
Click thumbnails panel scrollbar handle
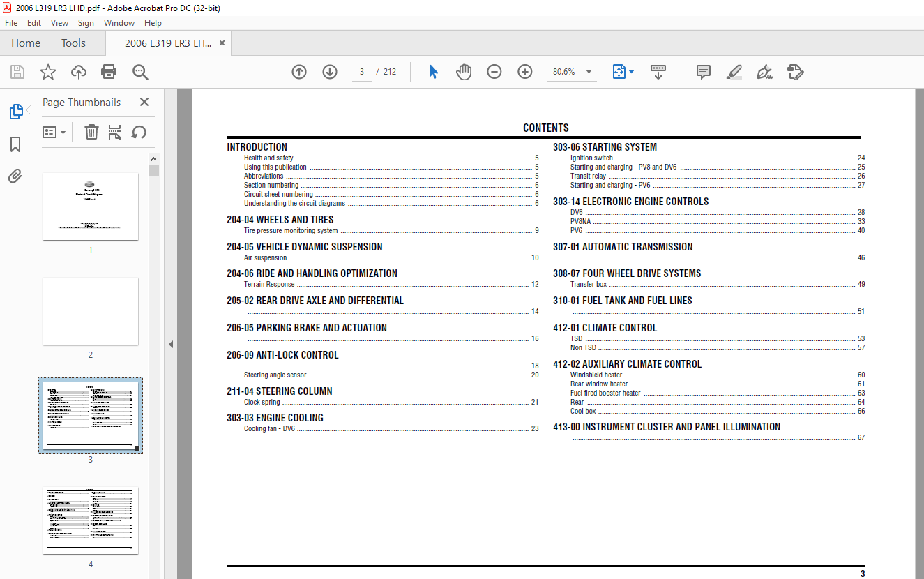tap(154, 170)
